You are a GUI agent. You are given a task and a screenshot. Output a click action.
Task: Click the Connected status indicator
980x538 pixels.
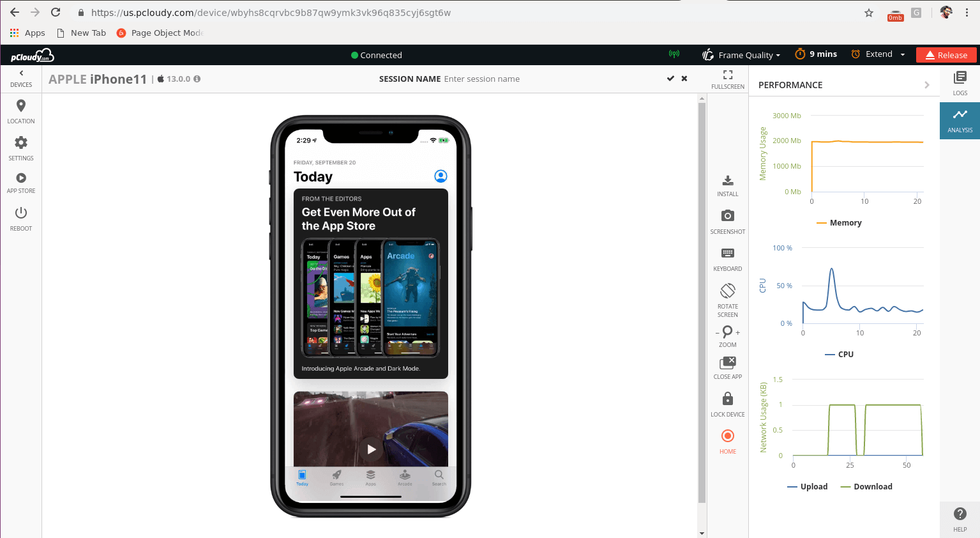377,55
